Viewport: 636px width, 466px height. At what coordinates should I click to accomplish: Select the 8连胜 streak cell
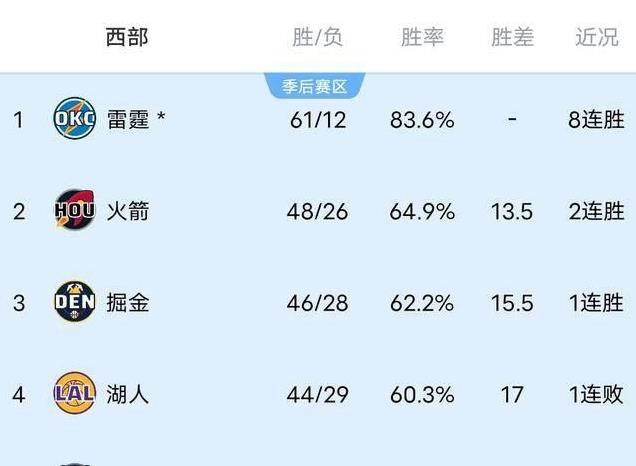coord(596,120)
